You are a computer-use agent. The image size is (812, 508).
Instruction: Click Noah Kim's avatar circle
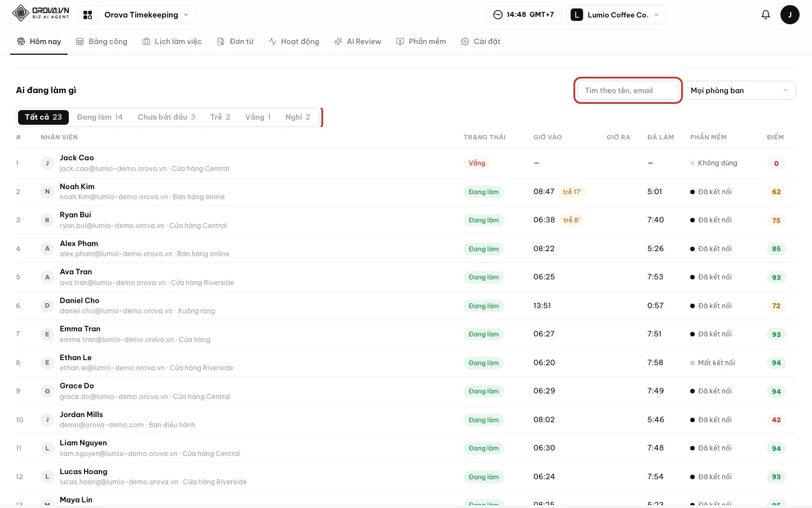coord(47,191)
